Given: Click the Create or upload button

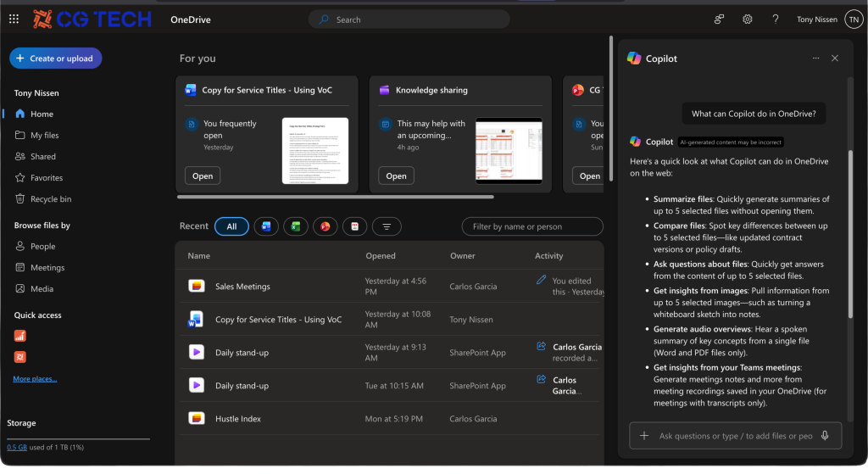Looking at the screenshot, I should coord(55,59).
